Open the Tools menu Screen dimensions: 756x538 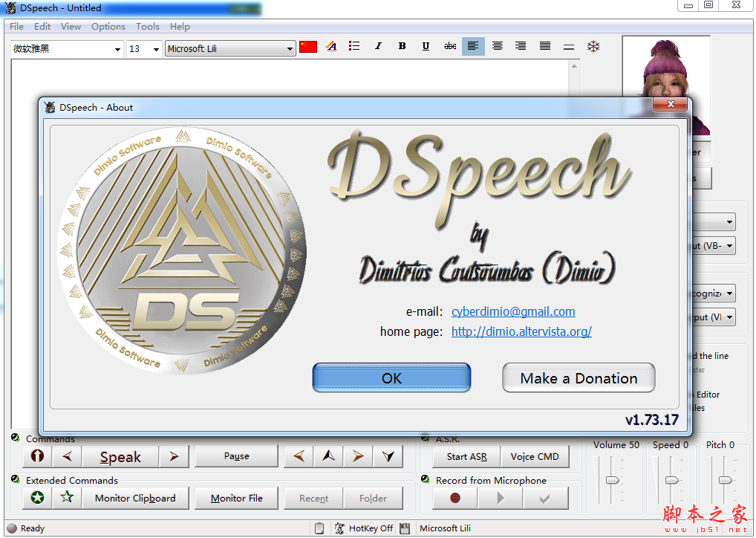click(148, 27)
